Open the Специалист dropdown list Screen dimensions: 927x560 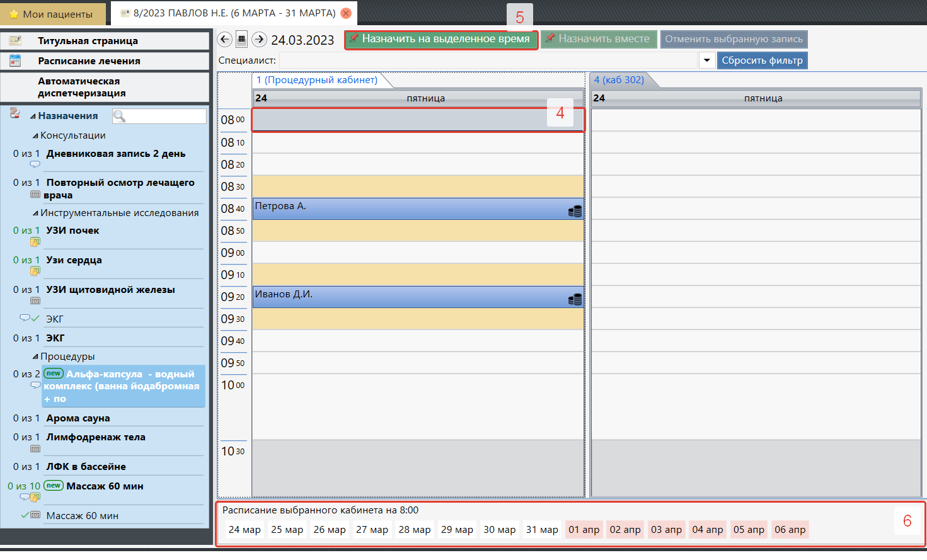(706, 60)
